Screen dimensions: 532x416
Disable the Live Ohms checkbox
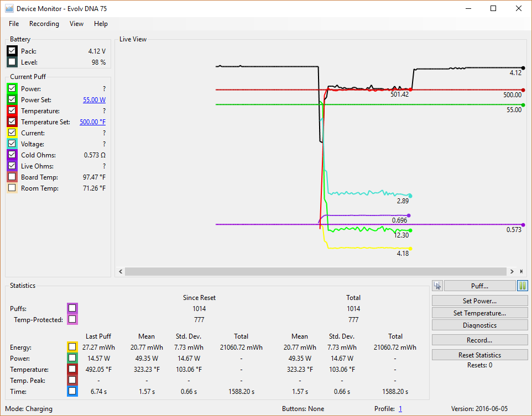coord(12,166)
